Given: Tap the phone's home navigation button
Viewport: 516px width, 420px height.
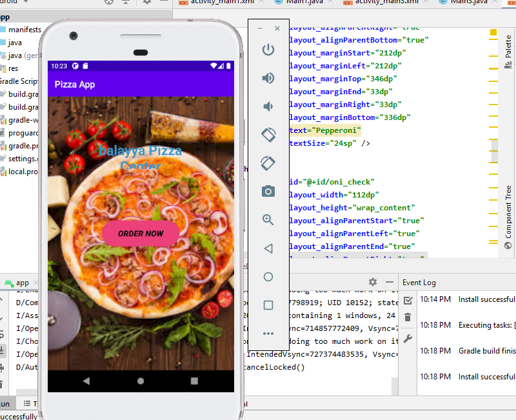Looking at the screenshot, I should pyautogui.click(x=141, y=381).
